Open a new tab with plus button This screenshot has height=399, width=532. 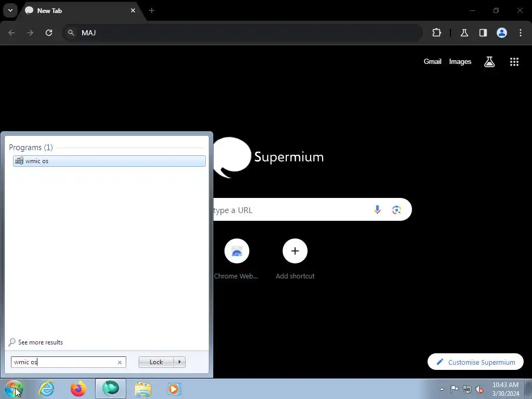[x=152, y=10]
